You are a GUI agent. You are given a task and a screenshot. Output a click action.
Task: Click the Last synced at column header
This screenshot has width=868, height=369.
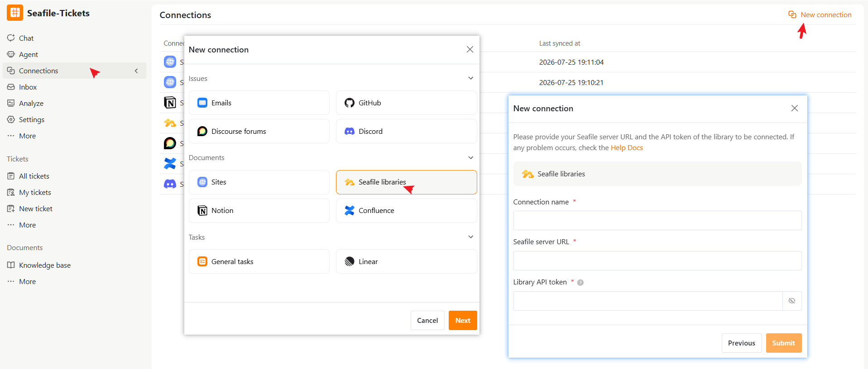(x=560, y=43)
